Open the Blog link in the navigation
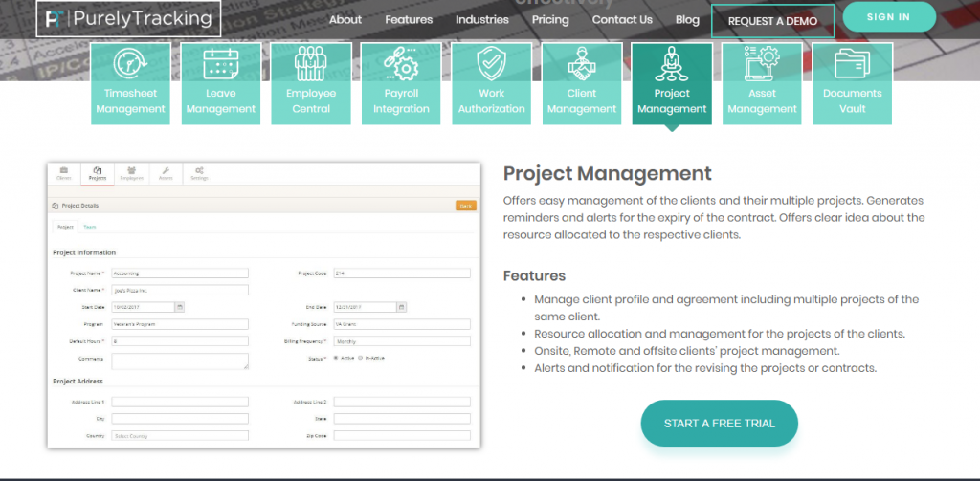The height and width of the screenshot is (481, 980). click(x=687, y=20)
